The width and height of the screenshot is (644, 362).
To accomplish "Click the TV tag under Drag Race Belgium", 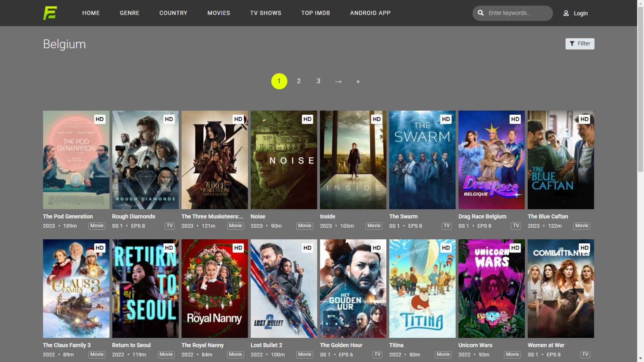I will (516, 226).
